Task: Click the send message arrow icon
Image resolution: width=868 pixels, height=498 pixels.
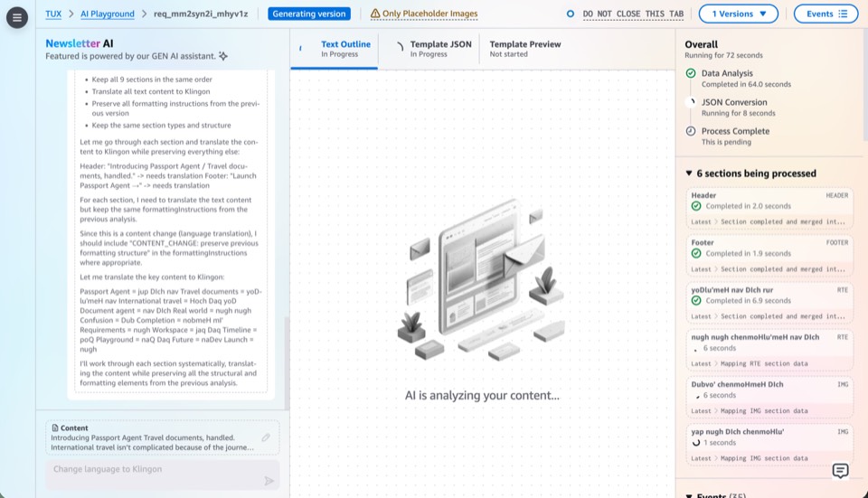Action: point(269,481)
